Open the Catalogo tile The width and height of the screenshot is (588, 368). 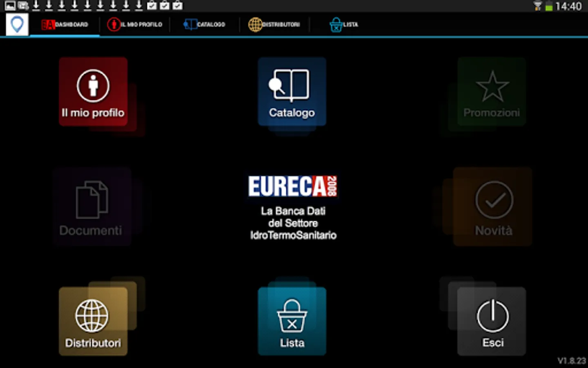[292, 92]
